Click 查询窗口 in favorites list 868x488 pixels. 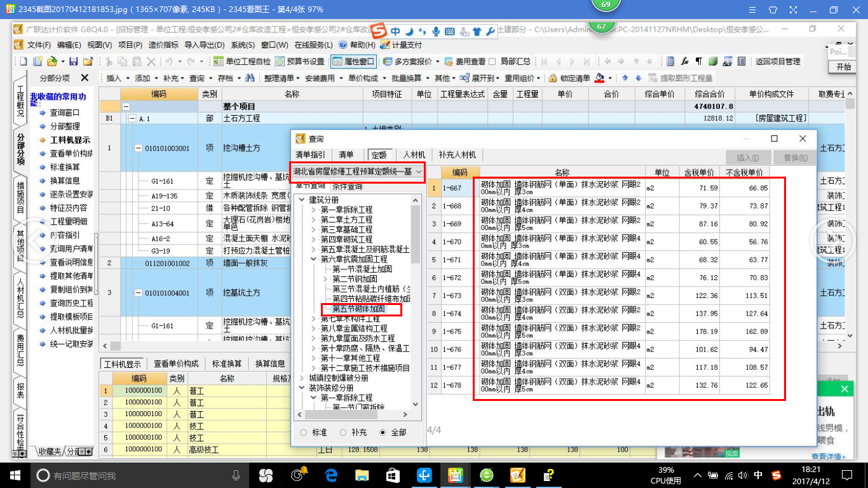(65, 112)
